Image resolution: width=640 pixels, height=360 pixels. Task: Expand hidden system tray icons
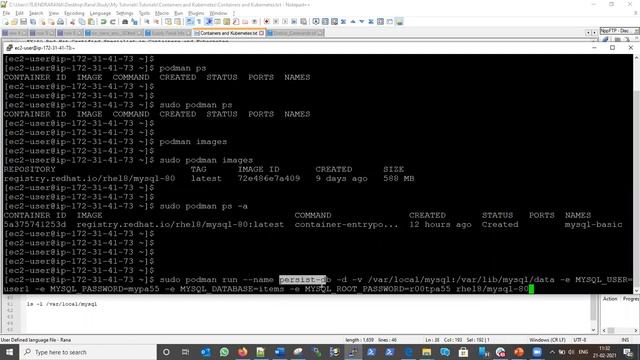coord(552,352)
